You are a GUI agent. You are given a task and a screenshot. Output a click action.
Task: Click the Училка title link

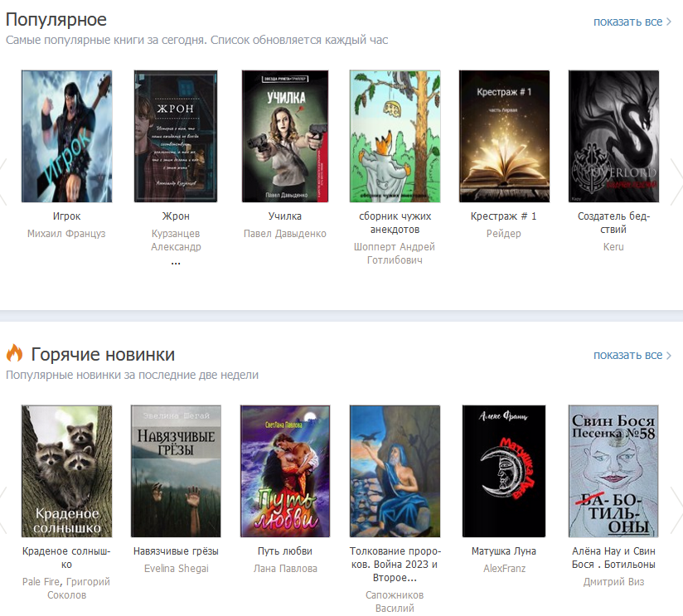point(285,216)
